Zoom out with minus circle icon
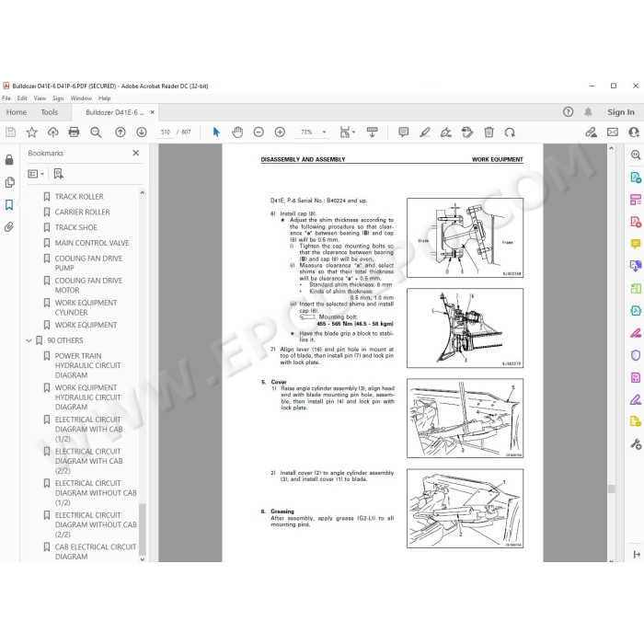Image resolution: width=644 pixels, height=644 pixels. (x=259, y=132)
